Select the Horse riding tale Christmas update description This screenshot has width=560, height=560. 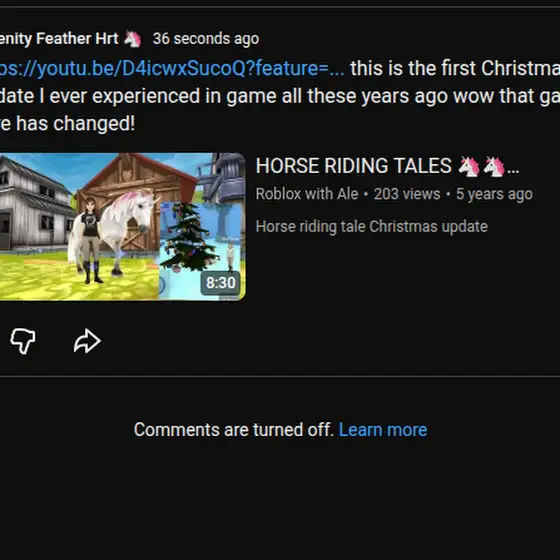371,226
